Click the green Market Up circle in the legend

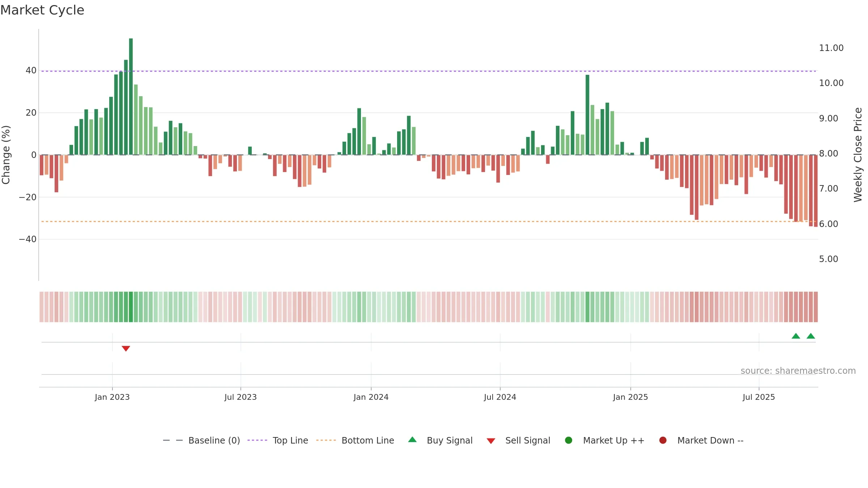569,440
